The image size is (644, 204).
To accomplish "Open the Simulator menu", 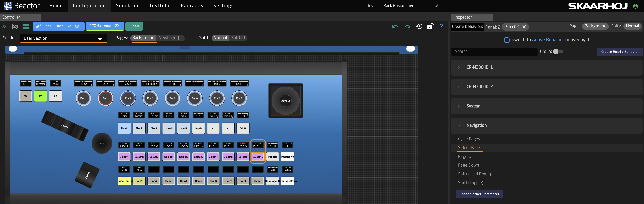I will click(x=127, y=6).
